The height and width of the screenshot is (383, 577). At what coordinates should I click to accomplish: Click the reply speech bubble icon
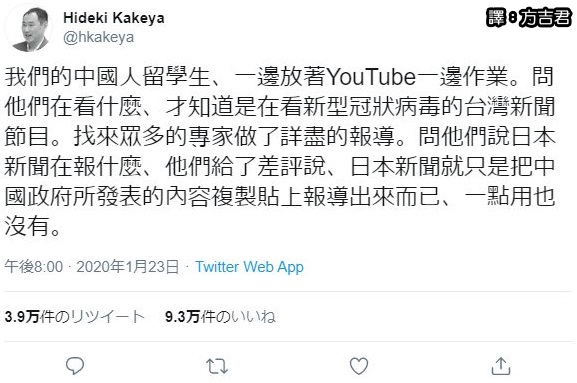[x=75, y=366]
